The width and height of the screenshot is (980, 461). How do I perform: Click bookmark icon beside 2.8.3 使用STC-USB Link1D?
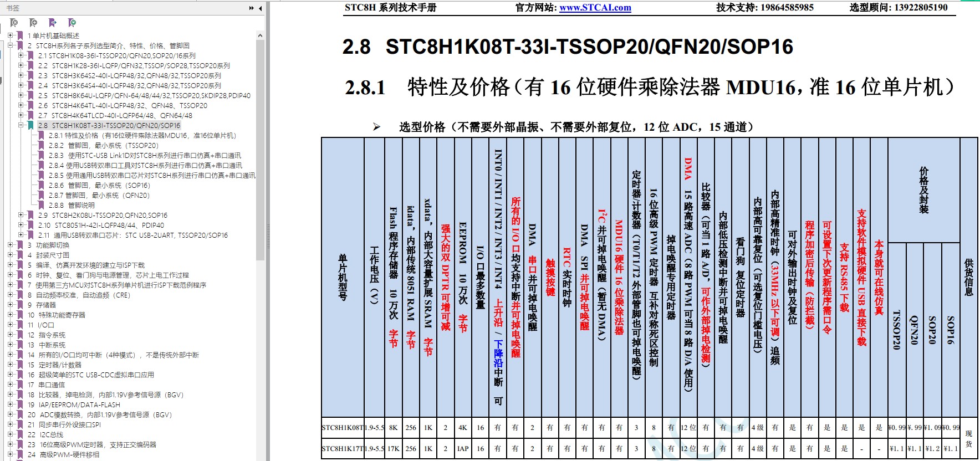pyautogui.click(x=42, y=155)
